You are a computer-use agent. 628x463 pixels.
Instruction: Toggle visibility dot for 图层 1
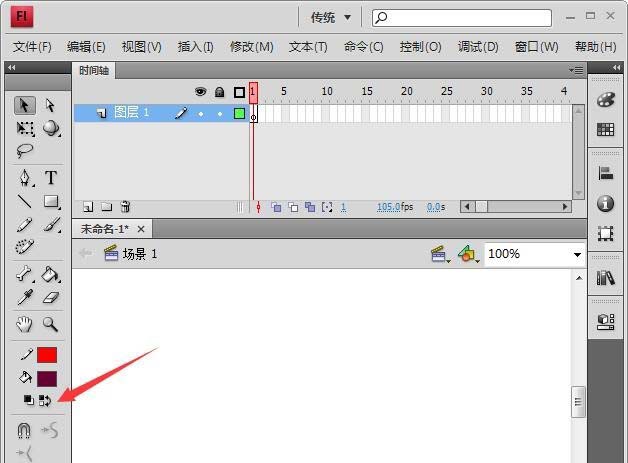coord(201,114)
